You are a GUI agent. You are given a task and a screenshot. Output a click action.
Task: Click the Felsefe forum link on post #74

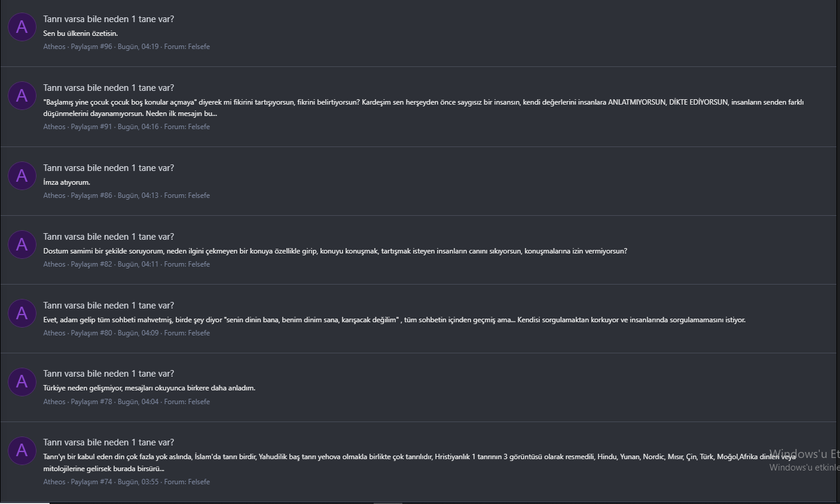point(198,482)
